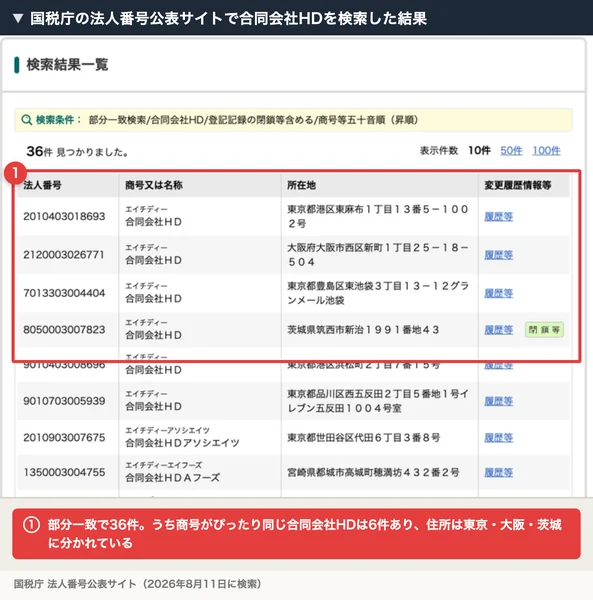Viewport: 593px width, 600px height.
Task: Select corporate number 2010403018693
Action: pyautogui.click(x=64, y=217)
